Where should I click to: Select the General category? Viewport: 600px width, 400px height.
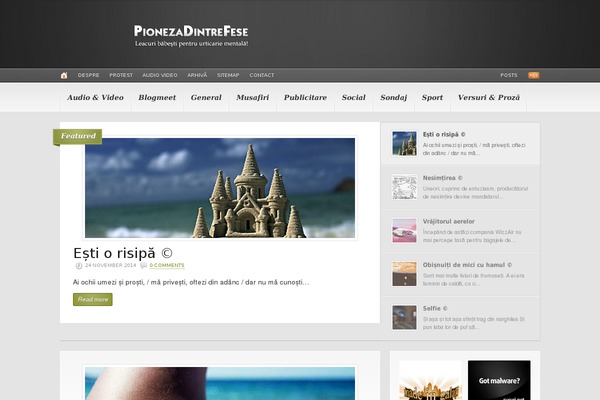[x=206, y=98]
